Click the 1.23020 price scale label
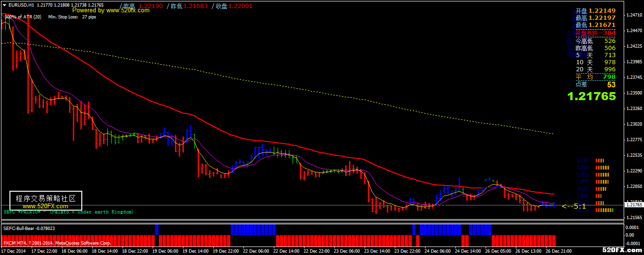 pyautogui.click(x=634, y=124)
